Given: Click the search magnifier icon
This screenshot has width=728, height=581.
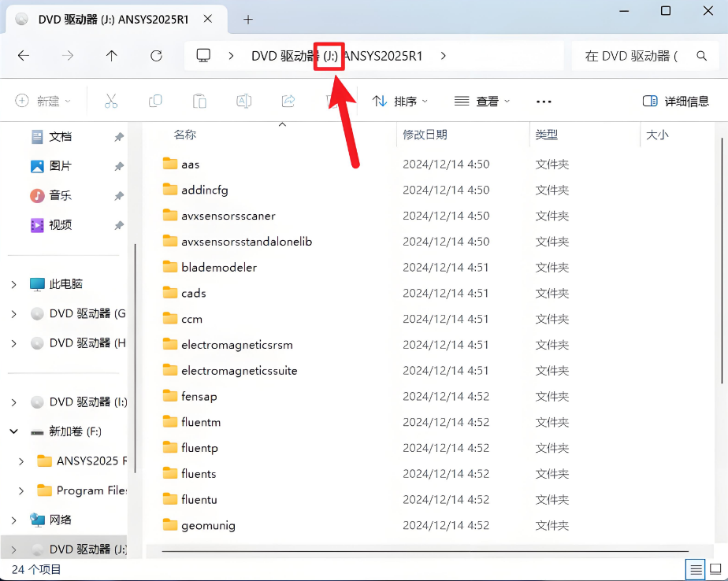Looking at the screenshot, I should click(701, 56).
